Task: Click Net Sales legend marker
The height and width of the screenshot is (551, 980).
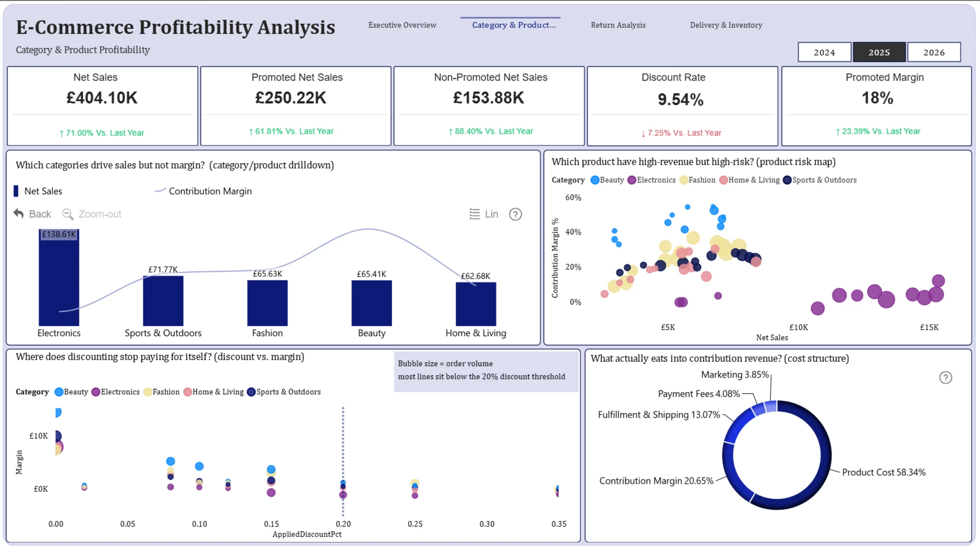Action: pos(16,191)
